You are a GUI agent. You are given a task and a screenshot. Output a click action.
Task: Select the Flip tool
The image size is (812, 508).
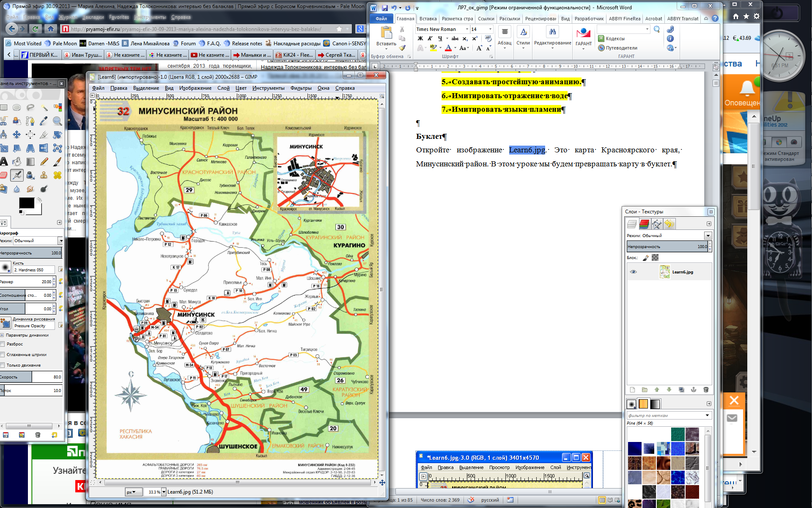click(x=44, y=148)
